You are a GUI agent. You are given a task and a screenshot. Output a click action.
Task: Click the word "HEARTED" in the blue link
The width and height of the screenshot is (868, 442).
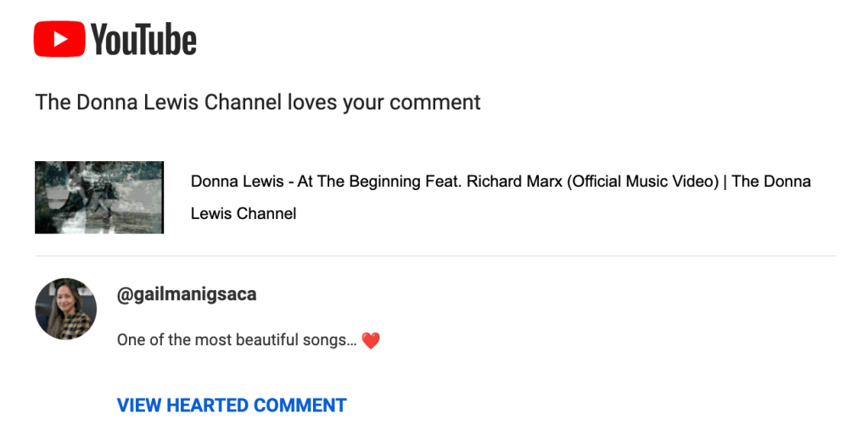(x=208, y=406)
